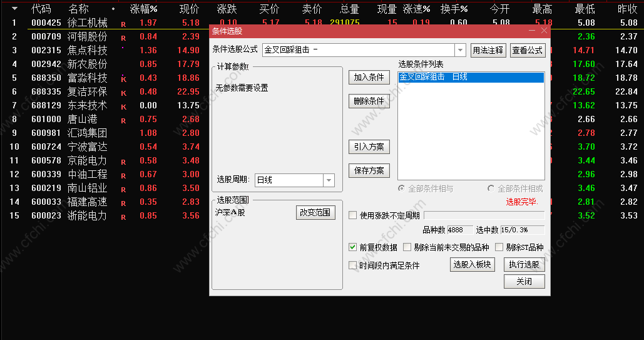Click the R marker beside 浙能电力
This screenshot has width=644, height=340.
[123, 217]
